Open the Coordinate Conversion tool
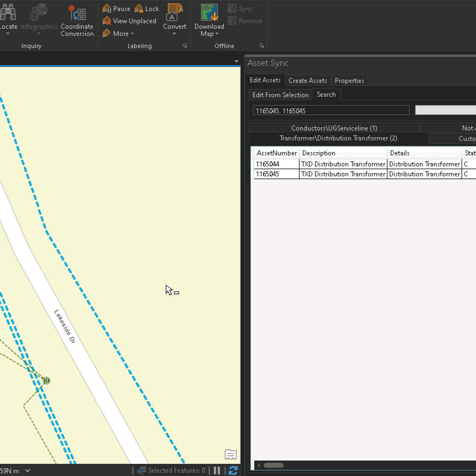This screenshot has width=476, height=476. [77, 20]
